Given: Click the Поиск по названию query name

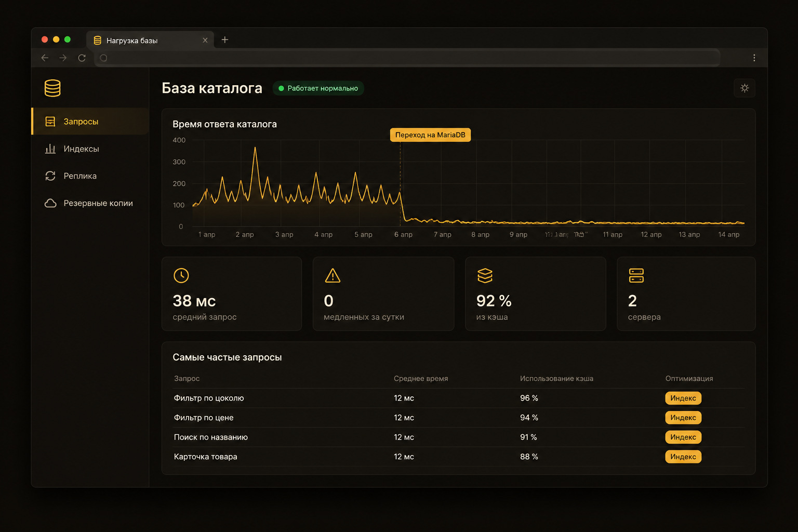Looking at the screenshot, I should pyautogui.click(x=211, y=437).
